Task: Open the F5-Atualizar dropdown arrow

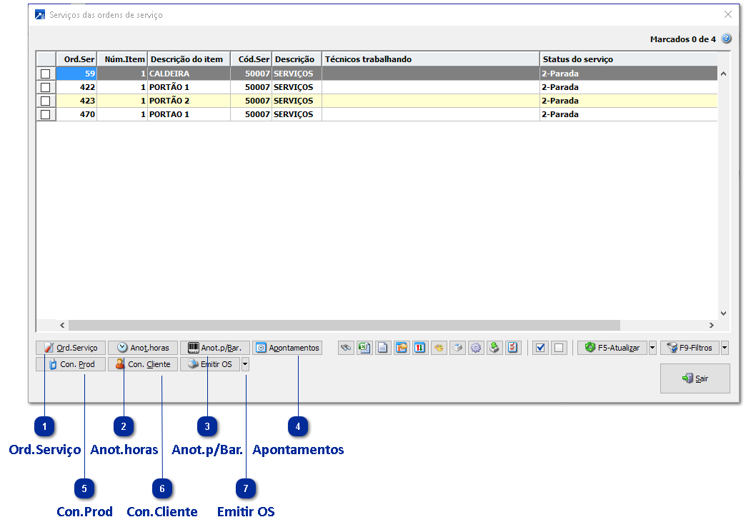Action: click(x=652, y=348)
